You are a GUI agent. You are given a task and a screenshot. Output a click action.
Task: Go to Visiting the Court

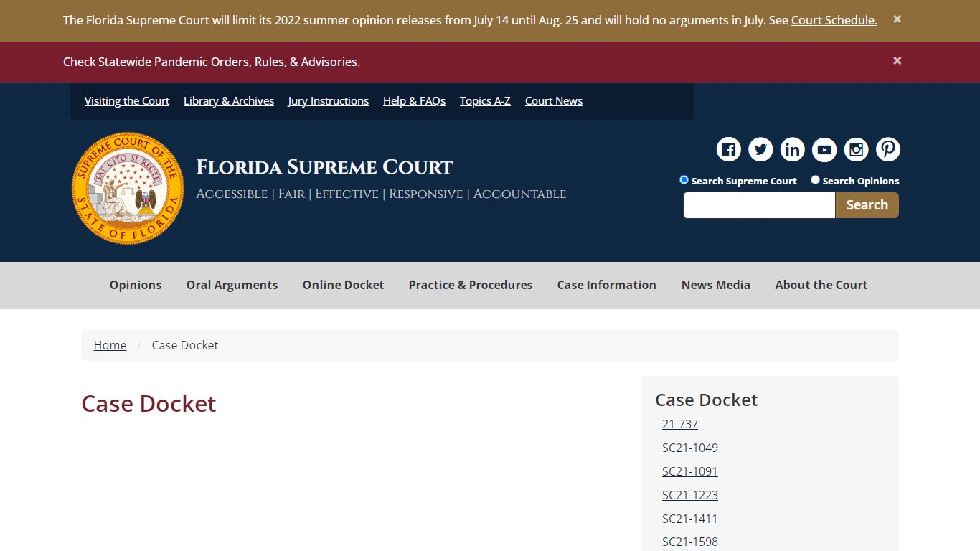tap(127, 101)
